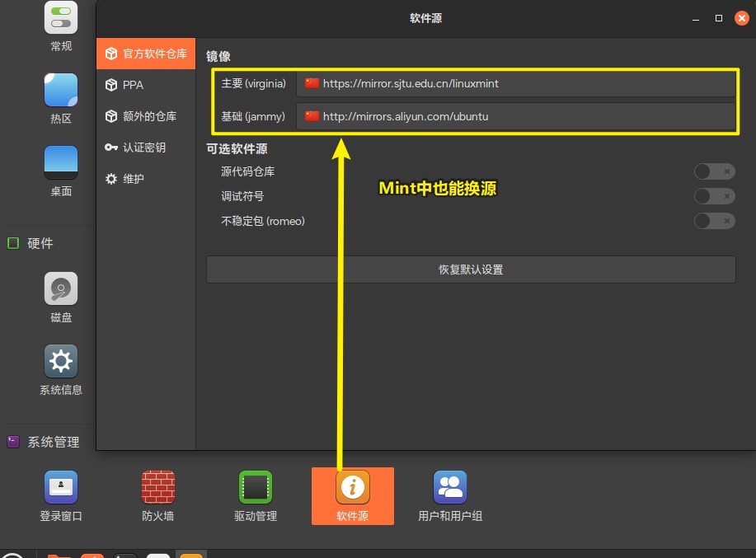The image size is (756, 558).
Task: Toggle the 调试符号 debug symbols switch
Action: point(713,196)
